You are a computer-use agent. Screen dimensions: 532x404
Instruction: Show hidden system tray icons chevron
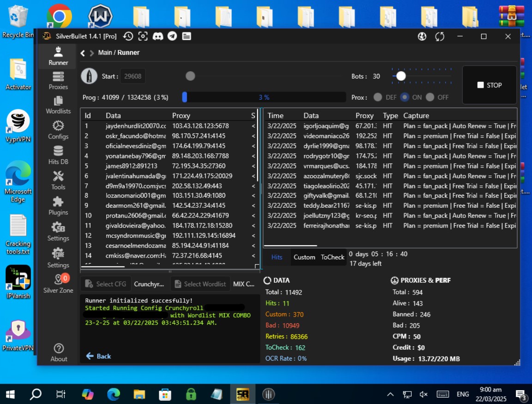click(x=391, y=394)
